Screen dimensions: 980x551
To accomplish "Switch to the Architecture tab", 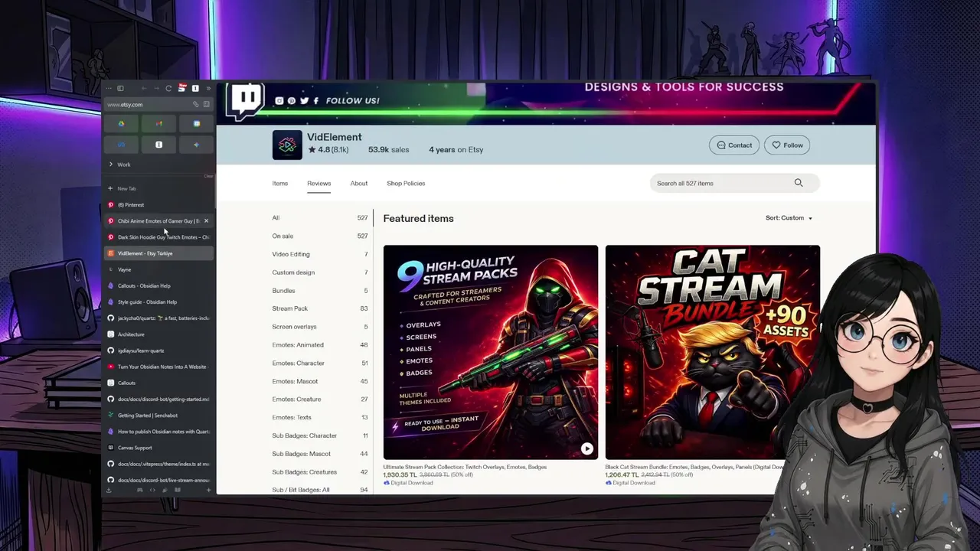I will coord(158,334).
